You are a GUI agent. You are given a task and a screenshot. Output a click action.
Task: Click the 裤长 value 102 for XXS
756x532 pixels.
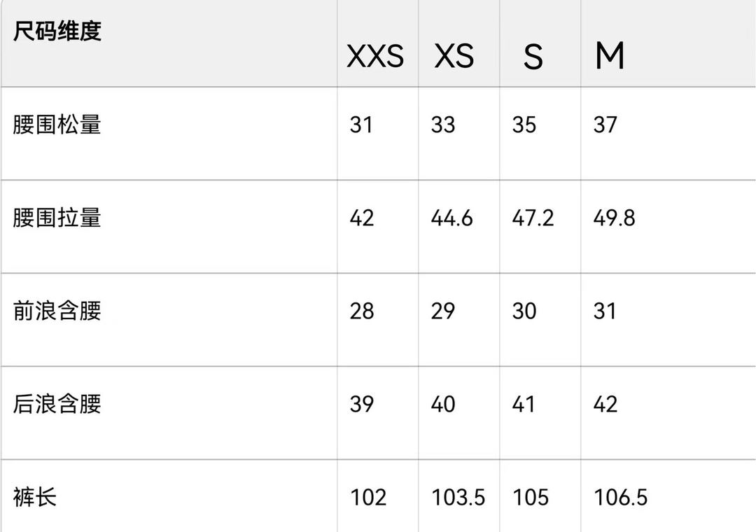click(x=368, y=498)
